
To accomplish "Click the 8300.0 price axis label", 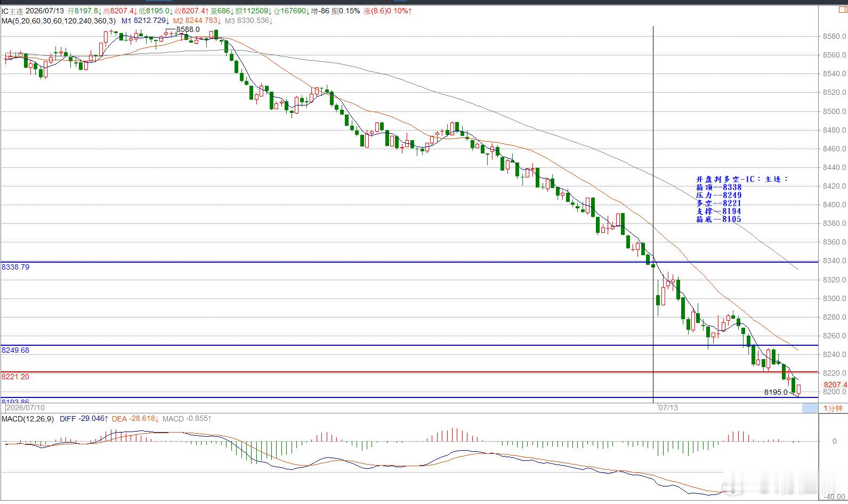I will coord(835,298).
